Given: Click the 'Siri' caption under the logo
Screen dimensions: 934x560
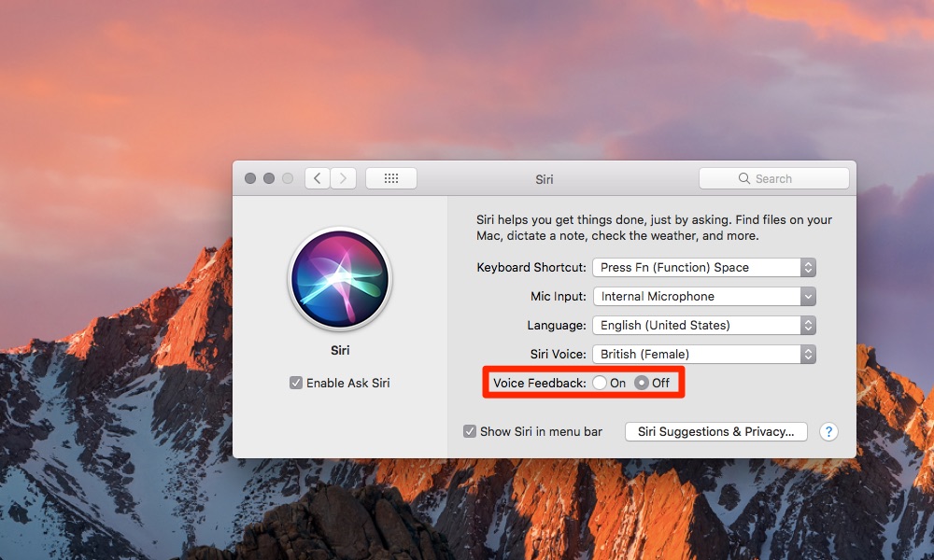Looking at the screenshot, I should (340, 350).
